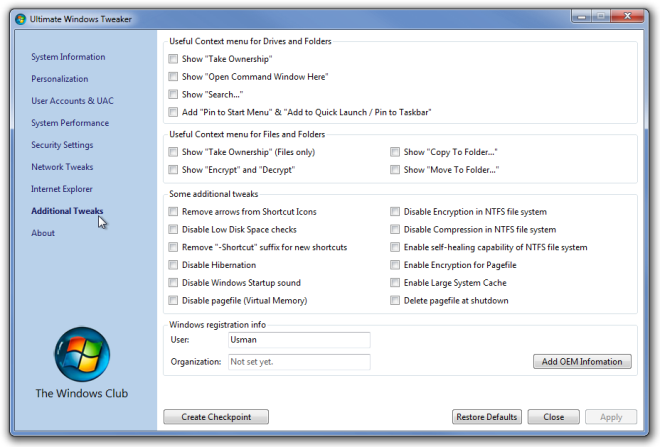Enable self-healing capability of NTFS checkbox
Screen dimensions: 660x447
(x=395, y=247)
